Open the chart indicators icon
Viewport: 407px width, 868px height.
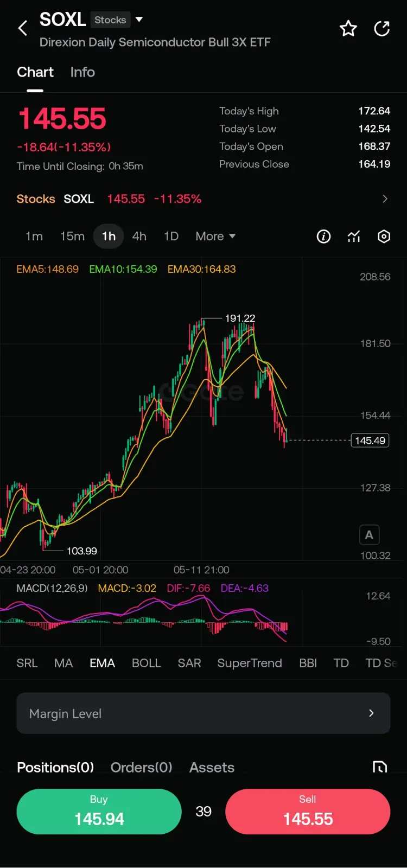pos(354,237)
